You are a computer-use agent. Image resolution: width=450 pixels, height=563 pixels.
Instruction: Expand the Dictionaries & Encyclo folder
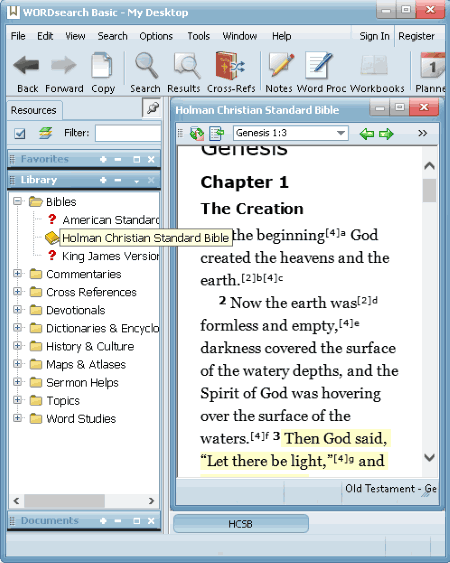point(17,327)
